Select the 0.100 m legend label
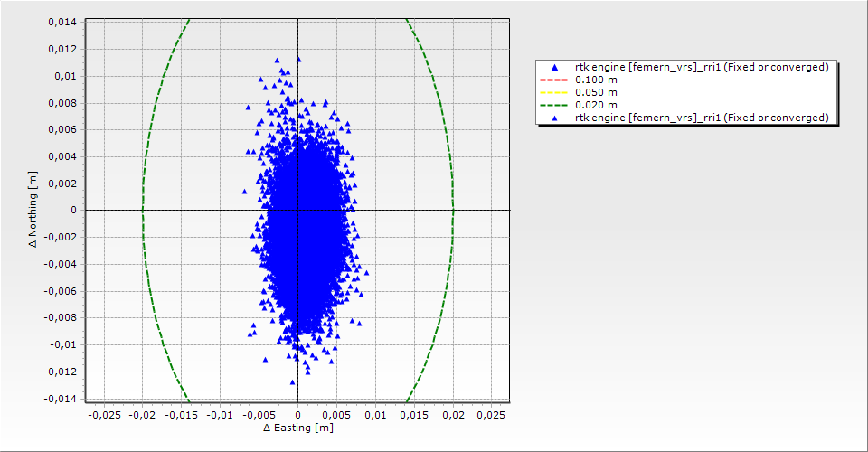868x452 pixels. (x=596, y=80)
